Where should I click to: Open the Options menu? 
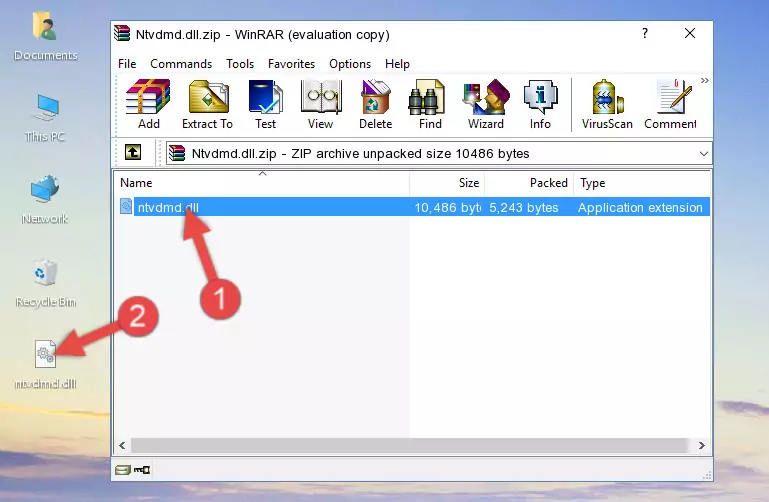pos(350,64)
